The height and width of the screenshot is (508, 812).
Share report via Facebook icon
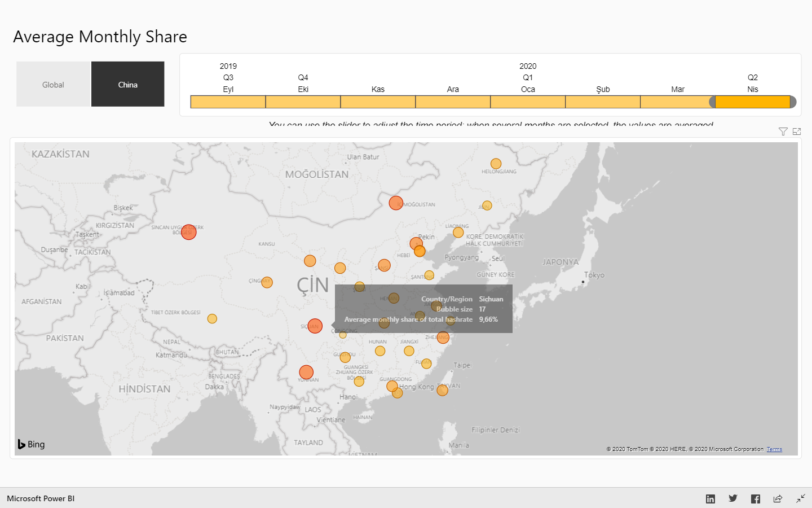pos(756,498)
